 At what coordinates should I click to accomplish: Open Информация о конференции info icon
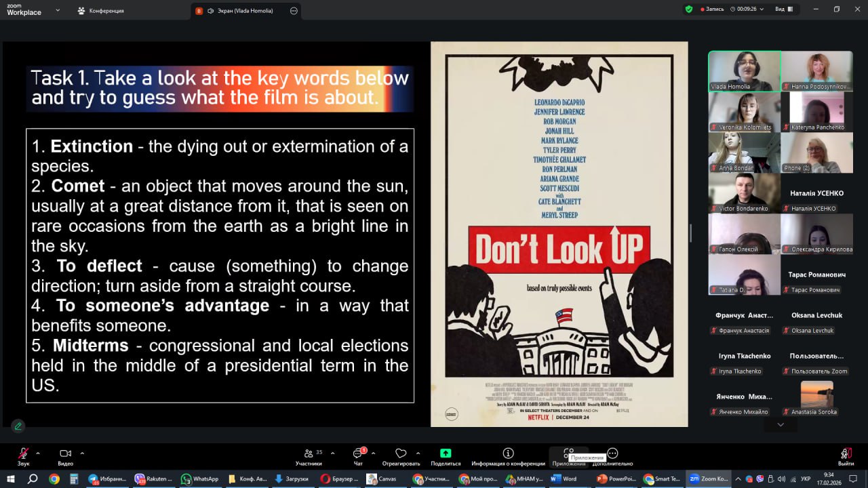click(x=508, y=453)
